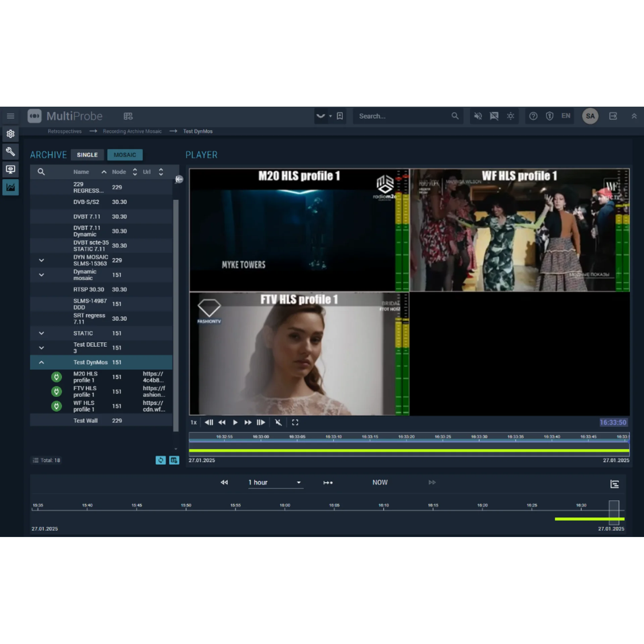Switch to the SINGLE archive tab
644x644 pixels.
pos(87,155)
